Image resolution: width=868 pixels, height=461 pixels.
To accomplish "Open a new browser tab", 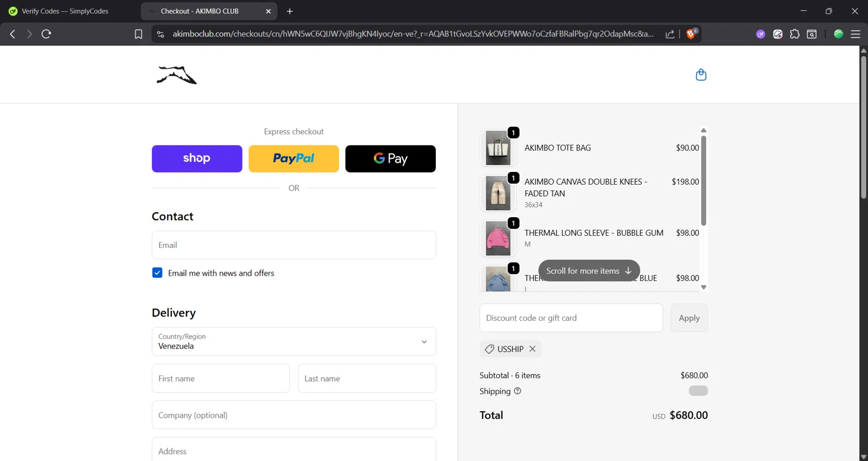I will pos(290,11).
